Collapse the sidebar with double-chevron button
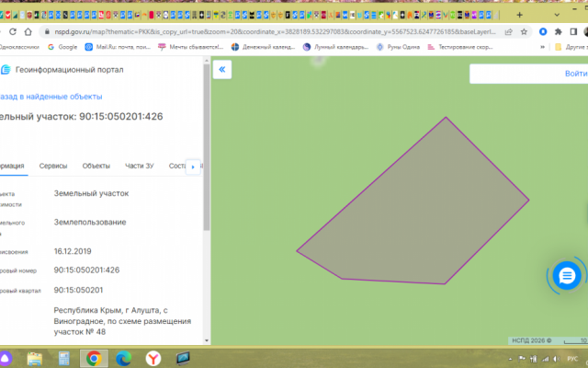The height and width of the screenshot is (368, 588). tap(222, 69)
